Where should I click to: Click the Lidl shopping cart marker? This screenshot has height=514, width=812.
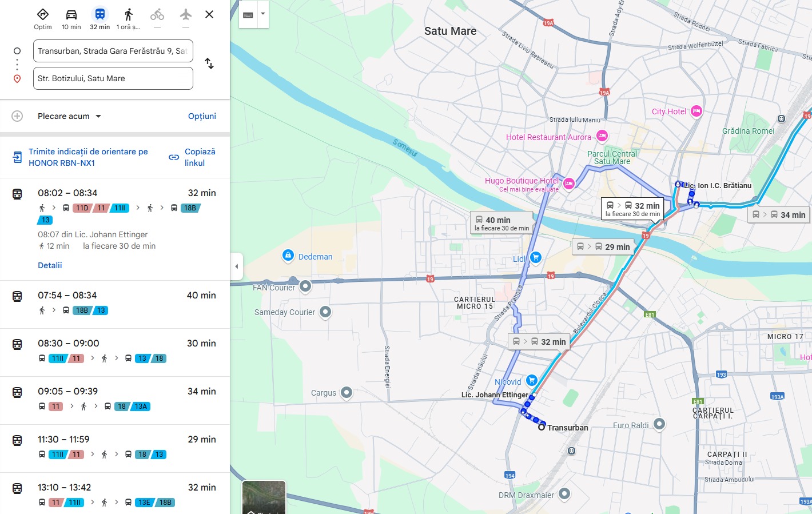click(x=536, y=258)
